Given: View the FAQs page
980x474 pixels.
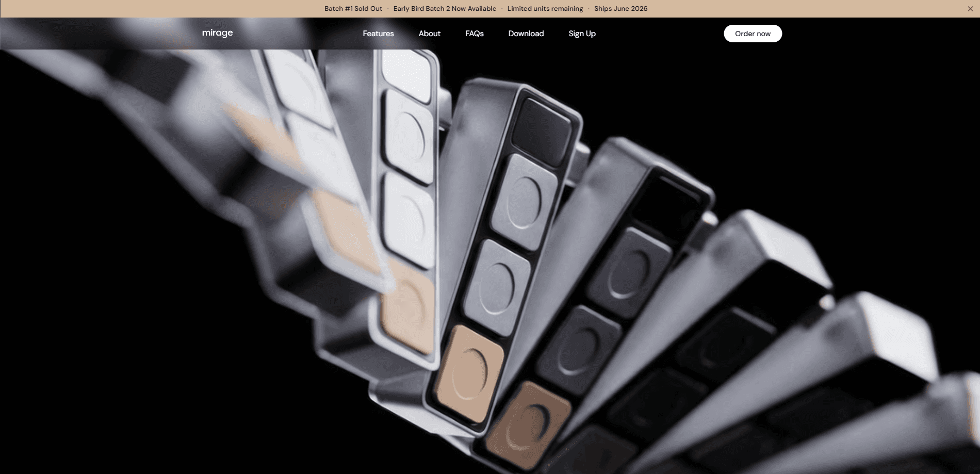Looking at the screenshot, I should tap(475, 34).
